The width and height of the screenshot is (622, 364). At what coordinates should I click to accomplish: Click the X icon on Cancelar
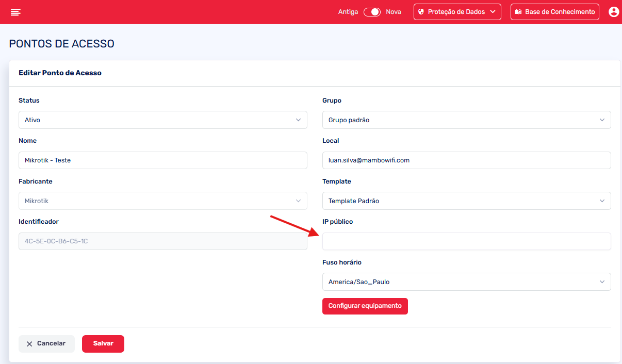(29, 344)
